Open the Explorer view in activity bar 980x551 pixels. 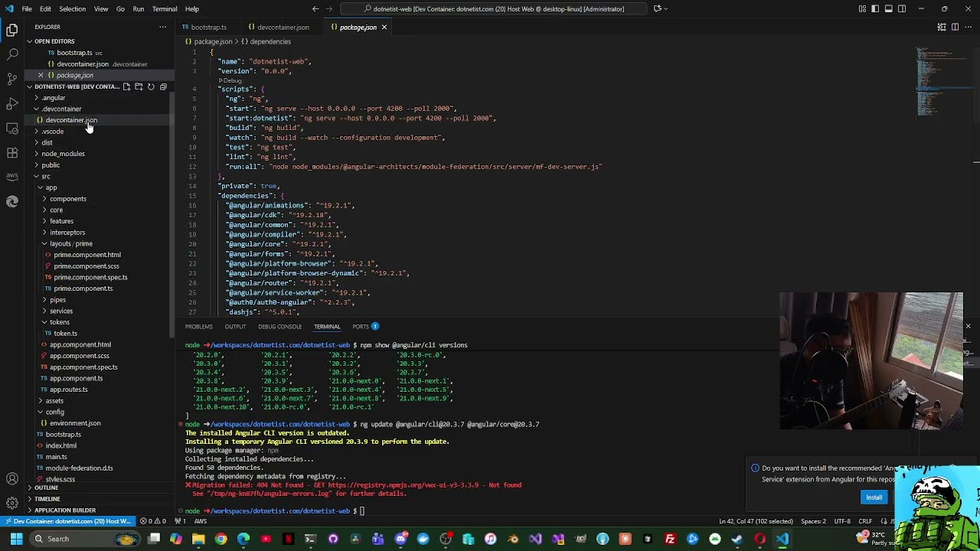tap(12, 31)
